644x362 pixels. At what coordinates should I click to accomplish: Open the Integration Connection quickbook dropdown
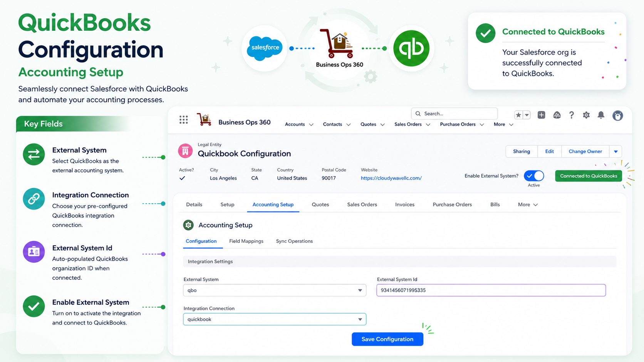[x=275, y=319]
